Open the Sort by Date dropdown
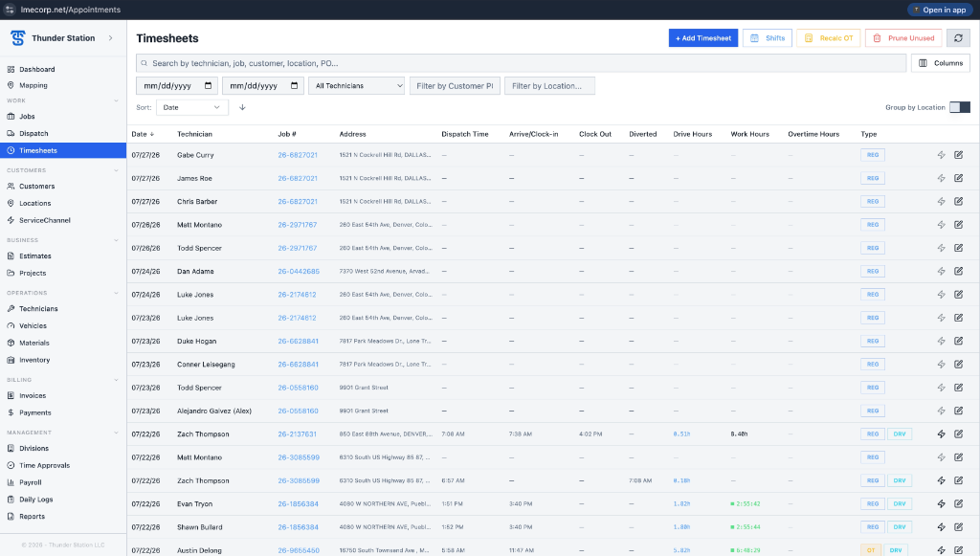This screenshot has width=980, height=556. tap(191, 107)
